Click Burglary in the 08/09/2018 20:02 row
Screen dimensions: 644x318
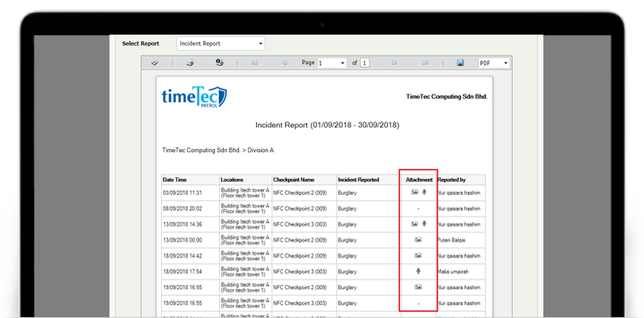(x=348, y=209)
